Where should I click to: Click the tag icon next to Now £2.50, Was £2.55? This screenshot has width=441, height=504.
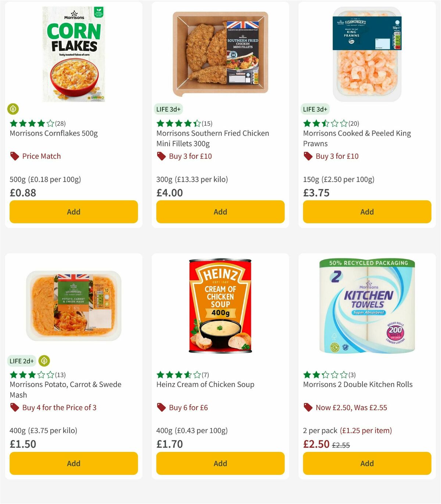click(308, 407)
